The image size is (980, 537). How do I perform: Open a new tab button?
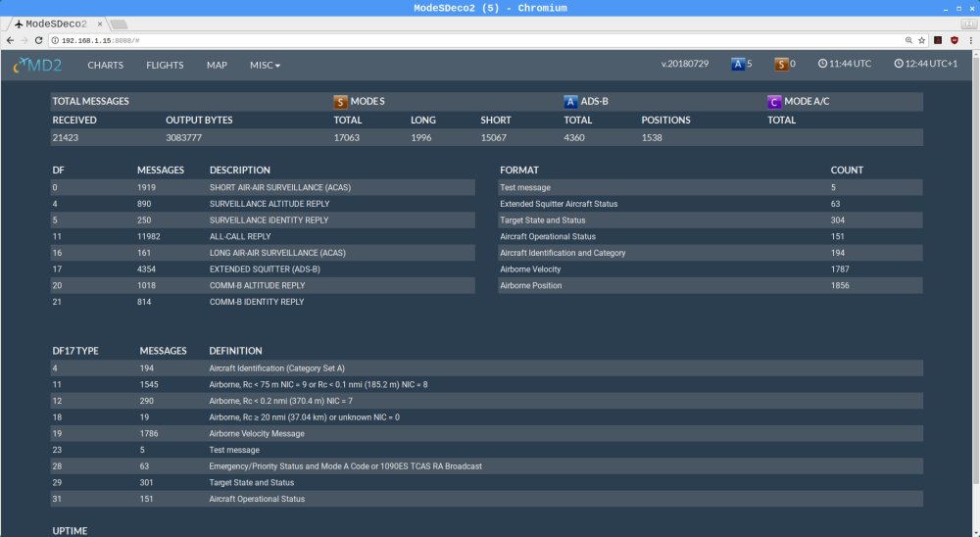click(119, 24)
